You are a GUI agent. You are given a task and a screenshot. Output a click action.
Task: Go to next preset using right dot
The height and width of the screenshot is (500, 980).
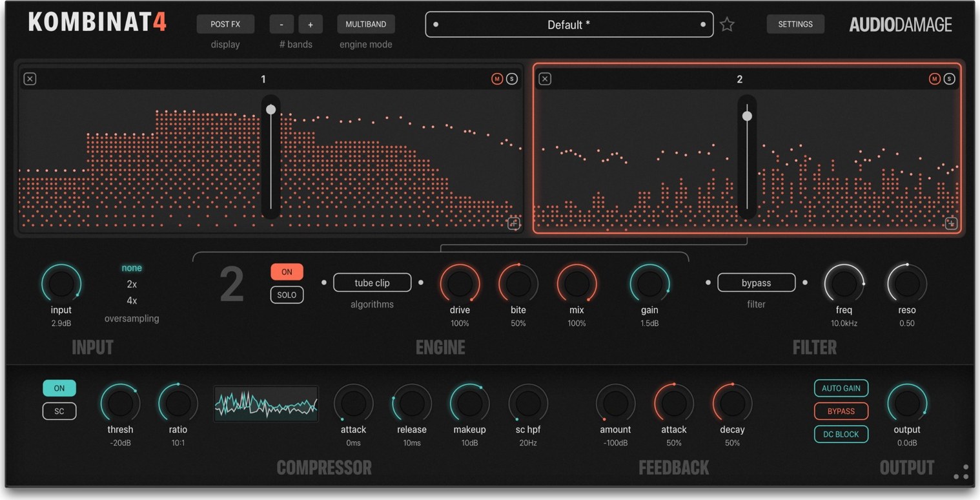pos(703,25)
